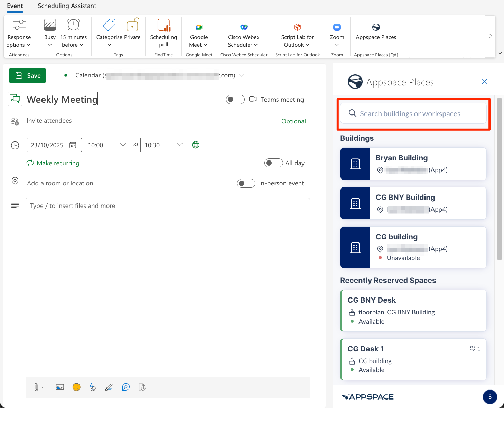Click the apps add-in icon in editor toolbar
Screen dimensions: 504x422
142,387
